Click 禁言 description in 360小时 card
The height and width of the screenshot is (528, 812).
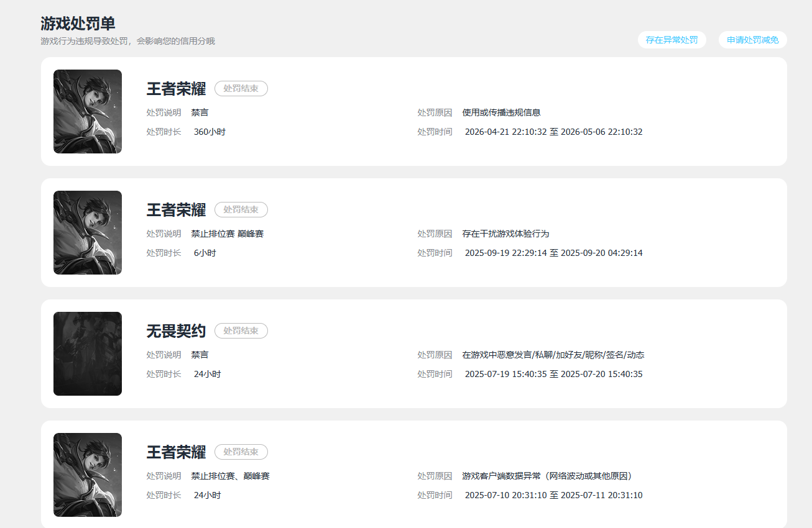tap(200, 112)
